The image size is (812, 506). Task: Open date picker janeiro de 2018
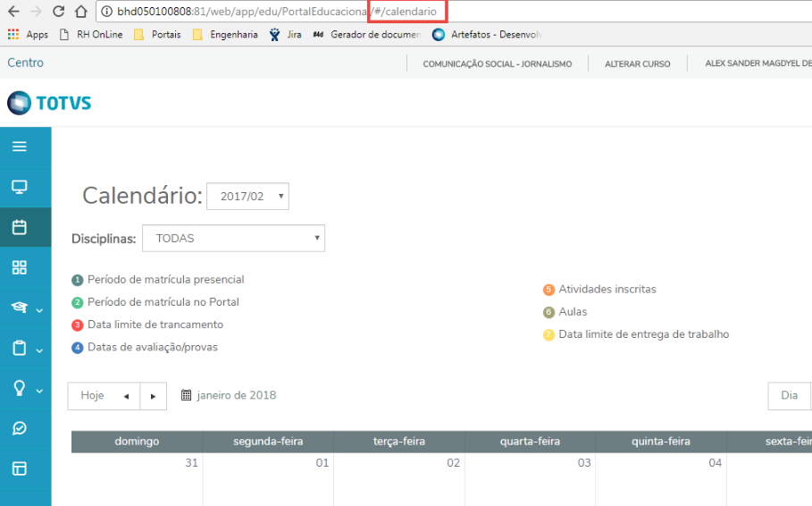[x=229, y=395]
